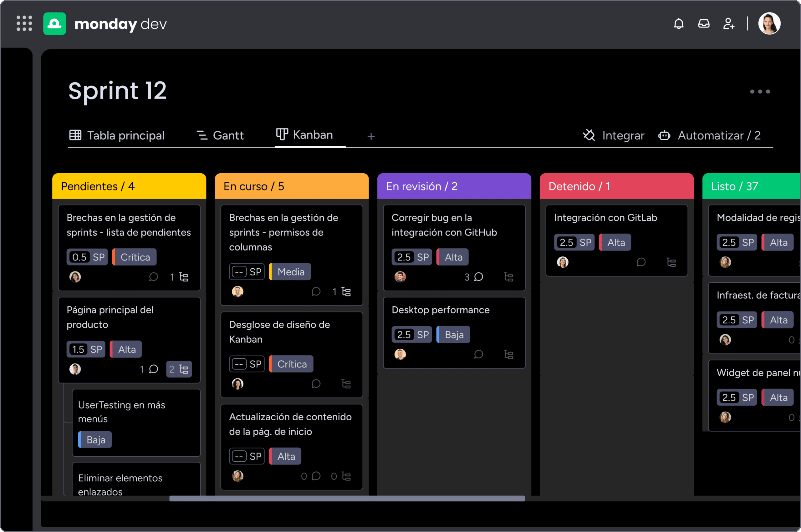The image size is (801, 532).
Task: Click the monday dev logo icon
Action: 55,24
